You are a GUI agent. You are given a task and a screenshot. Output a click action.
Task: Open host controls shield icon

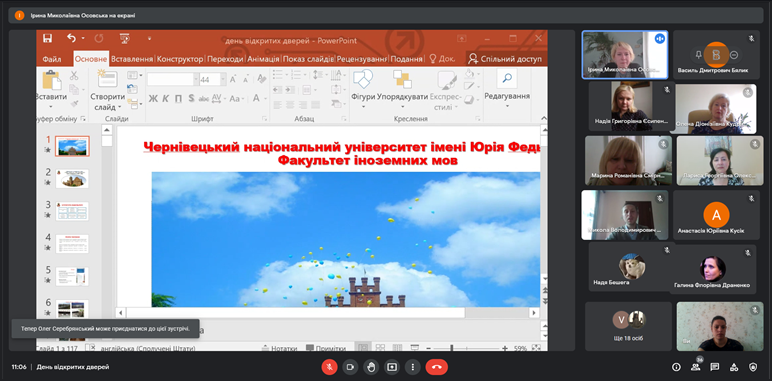pos(753,367)
